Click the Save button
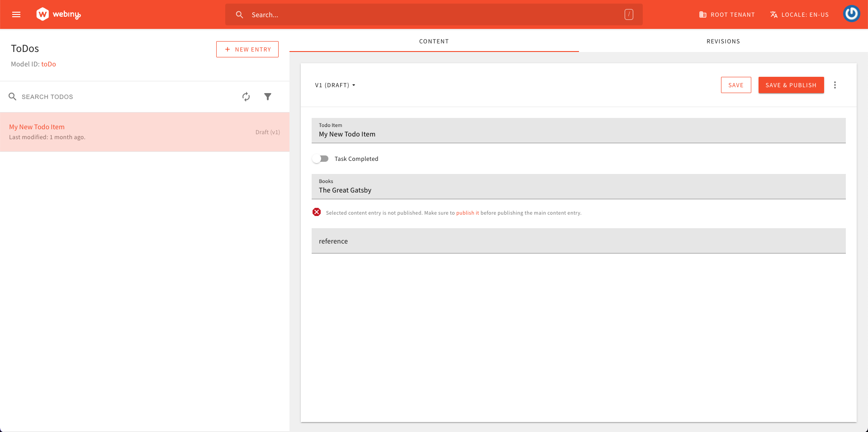Image resolution: width=868 pixels, height=432 pixels. click(736, 85)
